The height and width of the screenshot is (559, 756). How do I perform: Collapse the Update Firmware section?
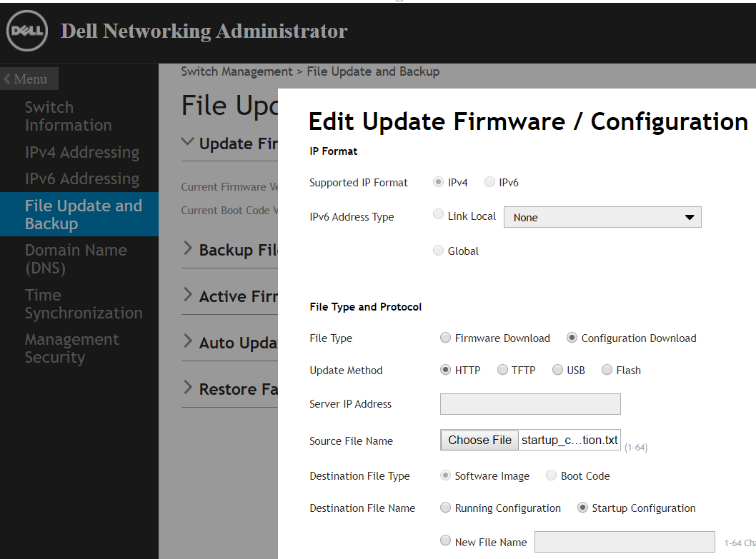(x=189, y=143)
